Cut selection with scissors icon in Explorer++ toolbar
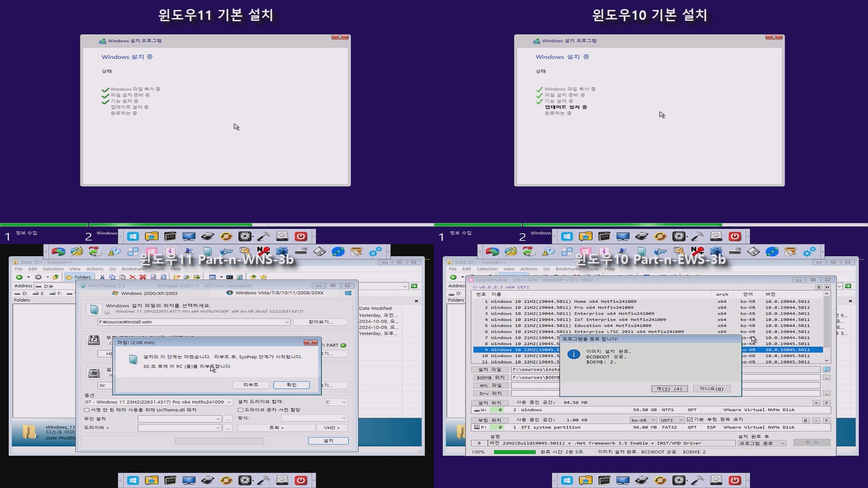The image size is (868, 488). 102,277
